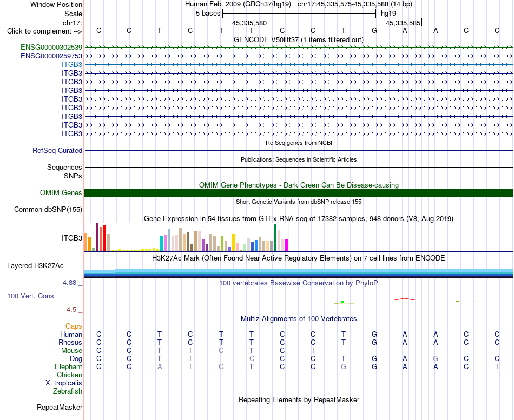Select the Human species label

pos(71,334)
